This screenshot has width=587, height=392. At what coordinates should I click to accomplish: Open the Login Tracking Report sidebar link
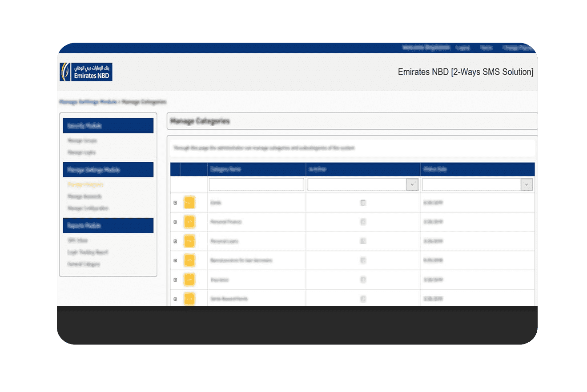click(88, 252)
